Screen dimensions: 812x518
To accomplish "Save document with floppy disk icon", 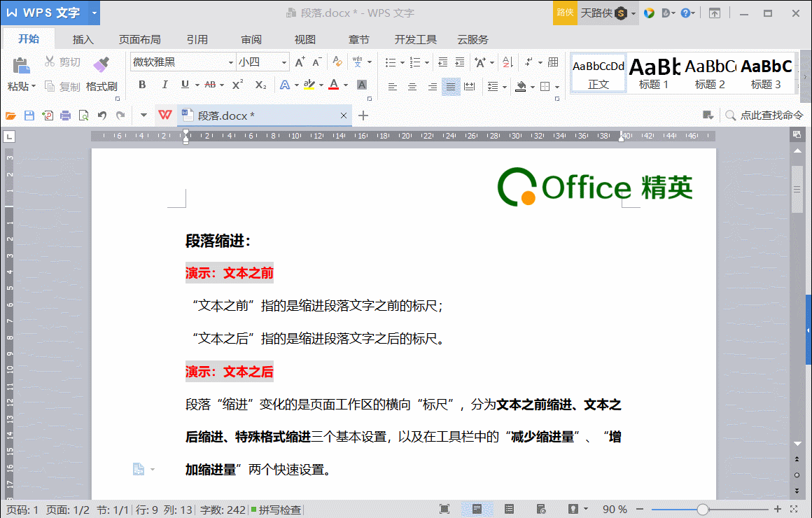I will [29, 115].
